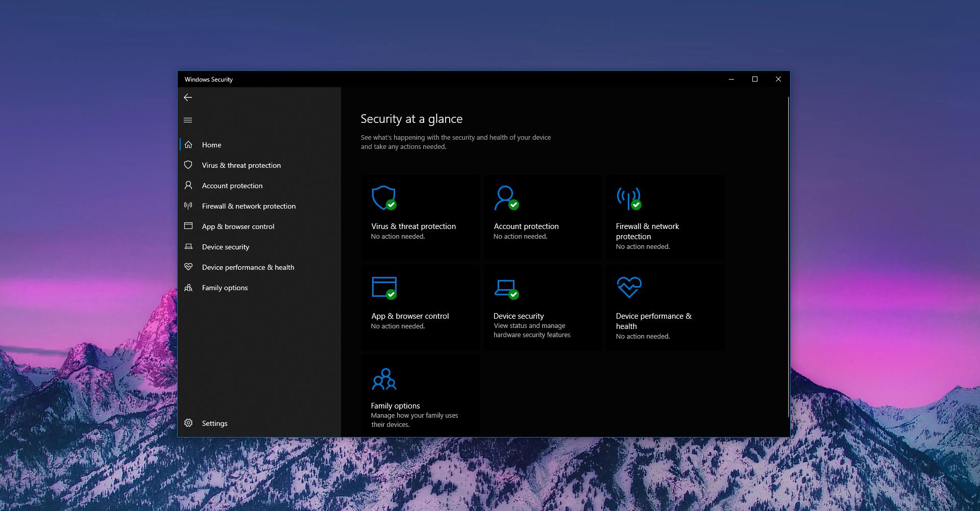Click the laptop icon beside Device security in sidebar

(x=188, y=247)
